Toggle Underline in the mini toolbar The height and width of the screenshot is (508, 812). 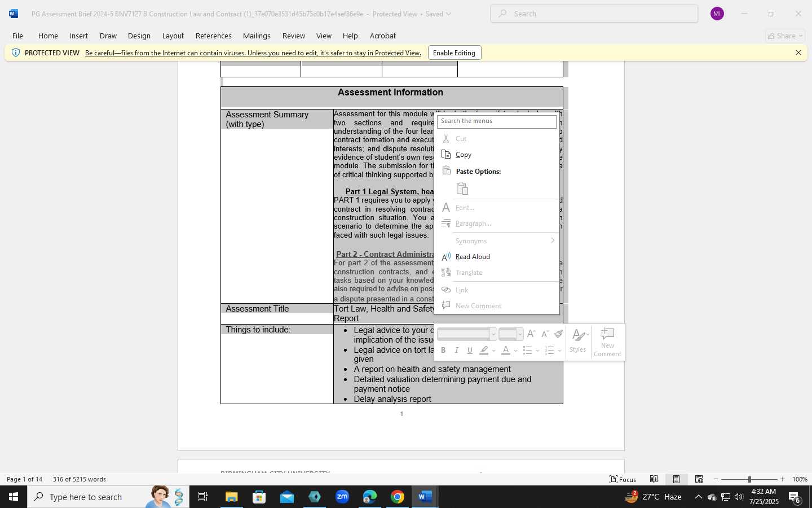[x=470, y=351]
